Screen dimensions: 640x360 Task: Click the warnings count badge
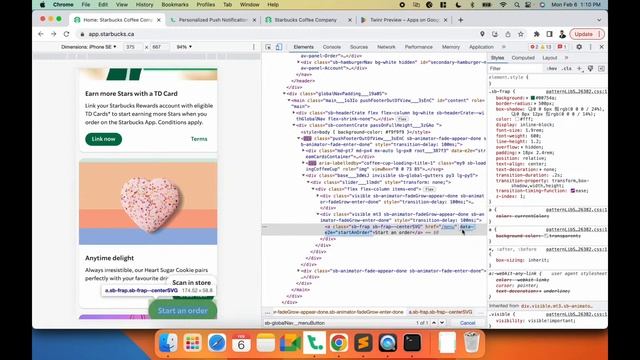pyautogui.click(x=546, y=47)
